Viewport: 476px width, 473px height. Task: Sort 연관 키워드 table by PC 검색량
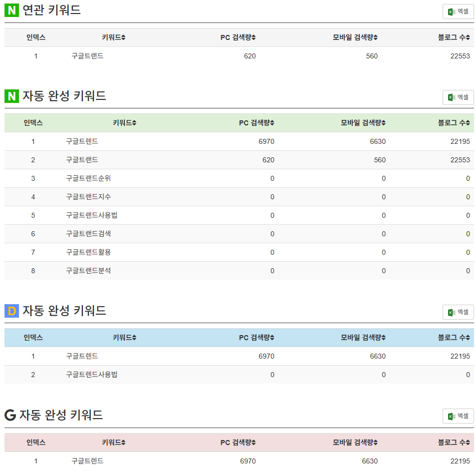(238, 37)
